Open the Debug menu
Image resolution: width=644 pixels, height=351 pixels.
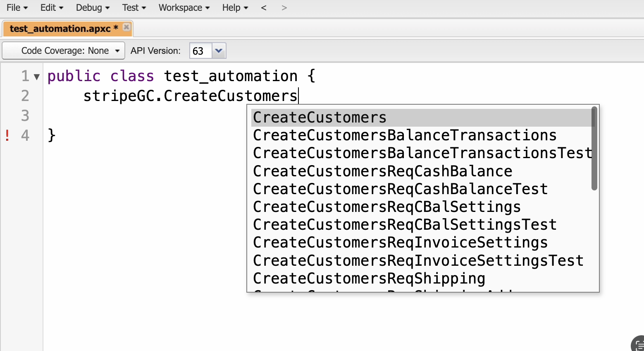93,8
